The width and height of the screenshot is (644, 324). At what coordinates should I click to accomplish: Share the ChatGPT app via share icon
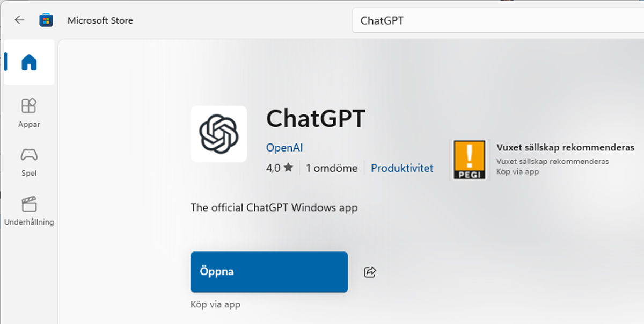pyautogui.click(x=370, y=272)
